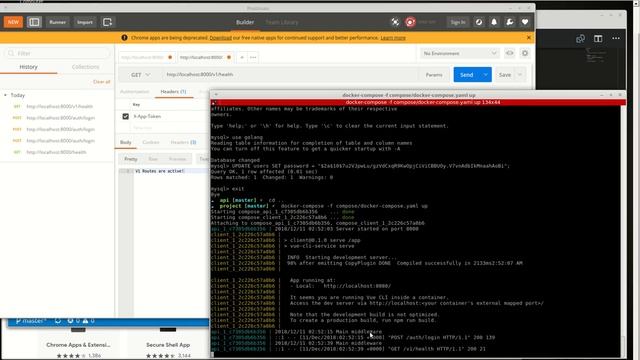
Task: Open the wrench settings icon
Action: coord(509,22)
